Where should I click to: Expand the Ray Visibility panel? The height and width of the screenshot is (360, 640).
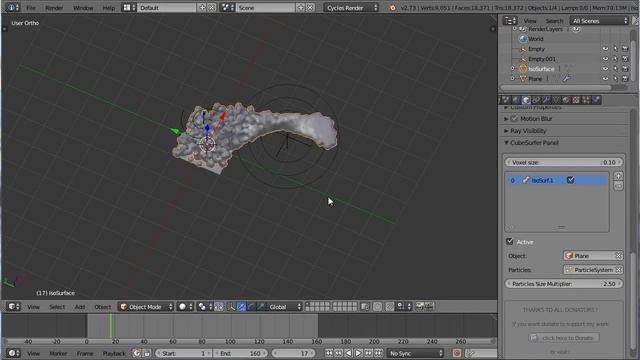506,131
